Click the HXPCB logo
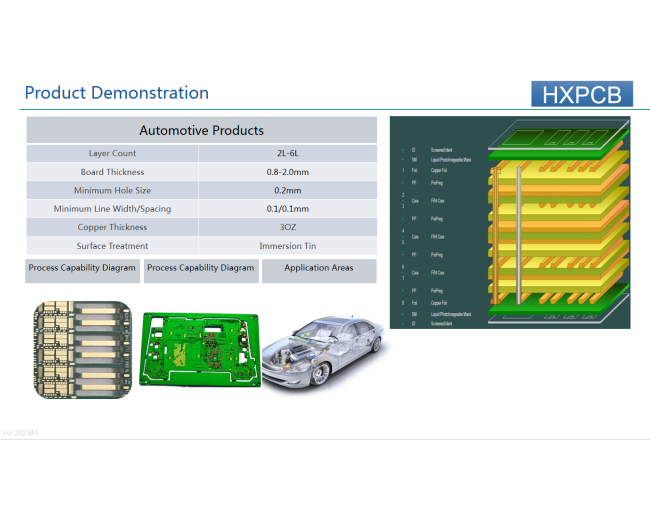This screenshot has height=510, width=650. [582, 94]
